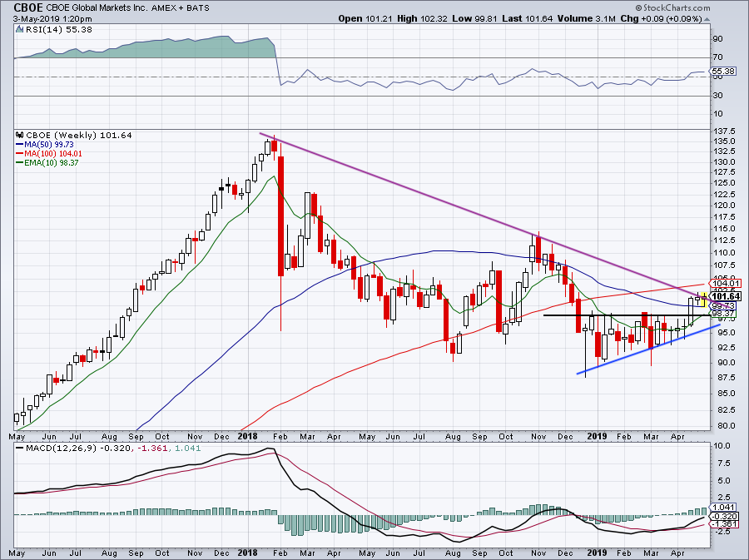The width and height of the screenshot is (749, 560).
Task: Click the 90 label on RSI axis
Action: pyautogui.click(x=717, y=38)
